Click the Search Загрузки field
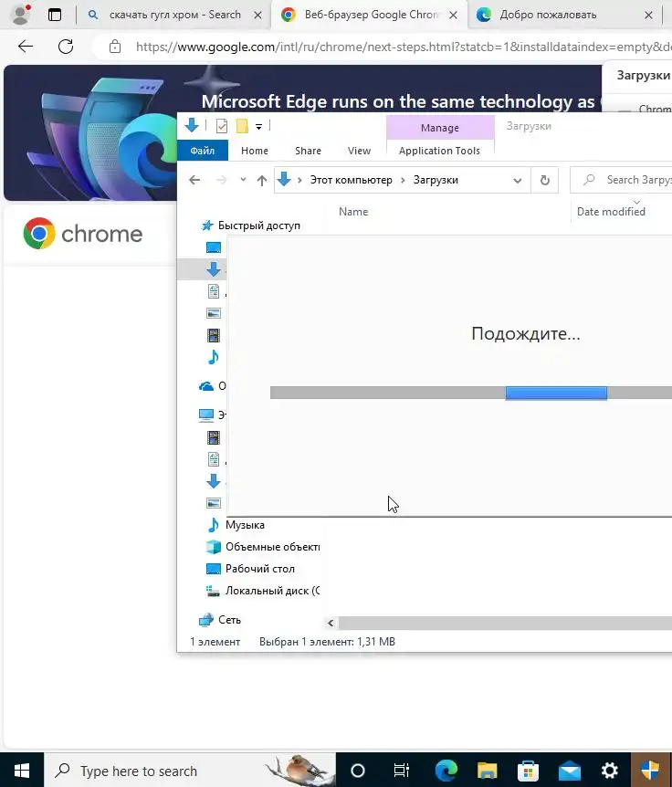Viewport: 672px width, 787px height. (623, 180)
